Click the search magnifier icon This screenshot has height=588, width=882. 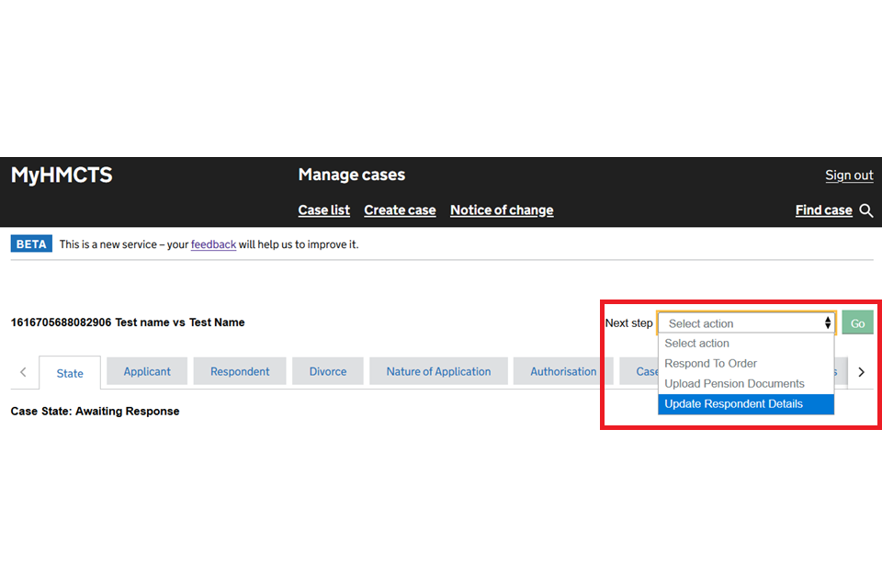click(866, 210)
